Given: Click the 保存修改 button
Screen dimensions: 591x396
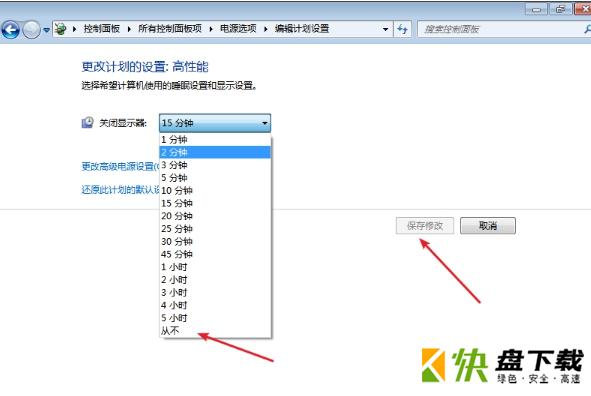Looking at the screenshot, I should click(x=425, y=226).
